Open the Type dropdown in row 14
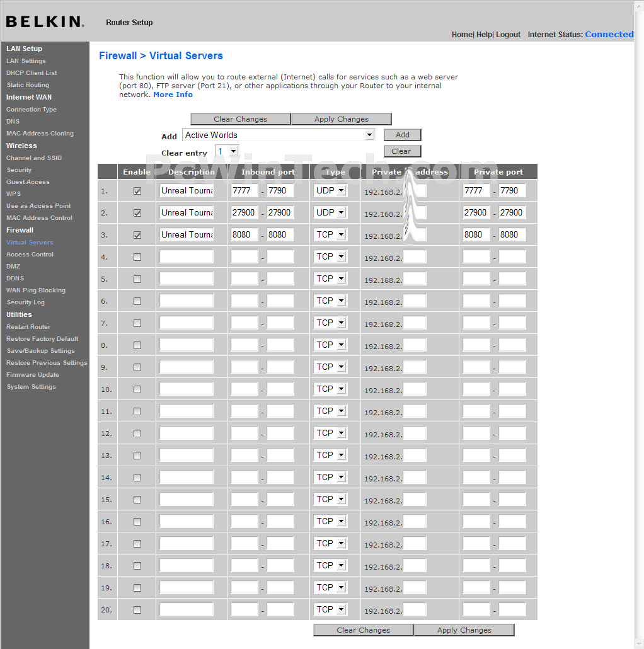 (330, 477)
